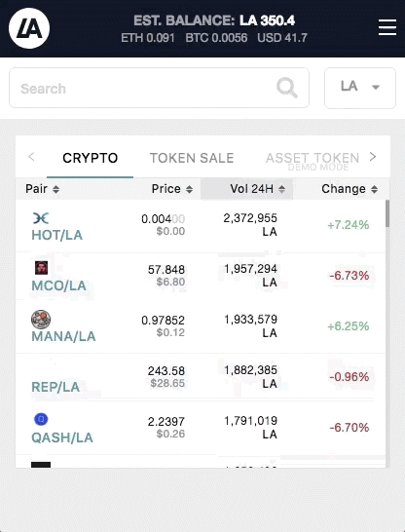Advance tabs with the right arrow
Screen dimensions: 405x532
coord(373,157)
